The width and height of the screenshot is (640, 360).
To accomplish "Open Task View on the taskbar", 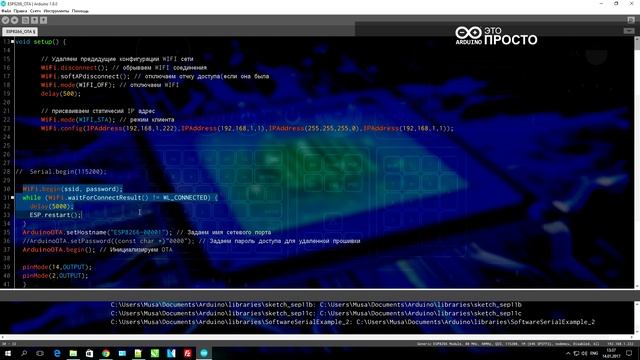I will (x=40, y=353).
